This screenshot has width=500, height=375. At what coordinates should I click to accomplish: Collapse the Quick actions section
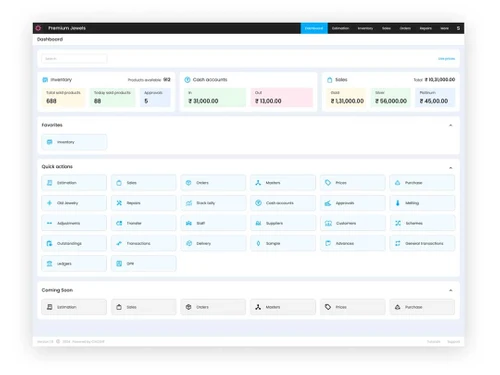450,167
